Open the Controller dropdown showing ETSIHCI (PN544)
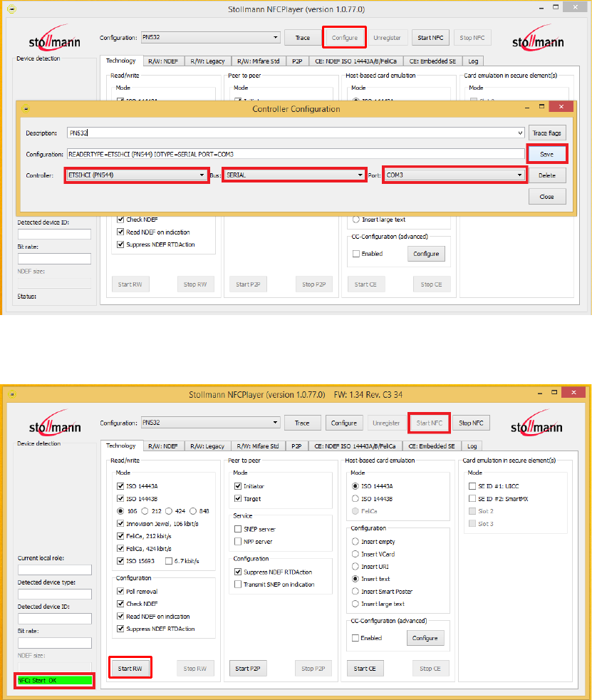This screenshot has width=592, height=700. (137, 175)
